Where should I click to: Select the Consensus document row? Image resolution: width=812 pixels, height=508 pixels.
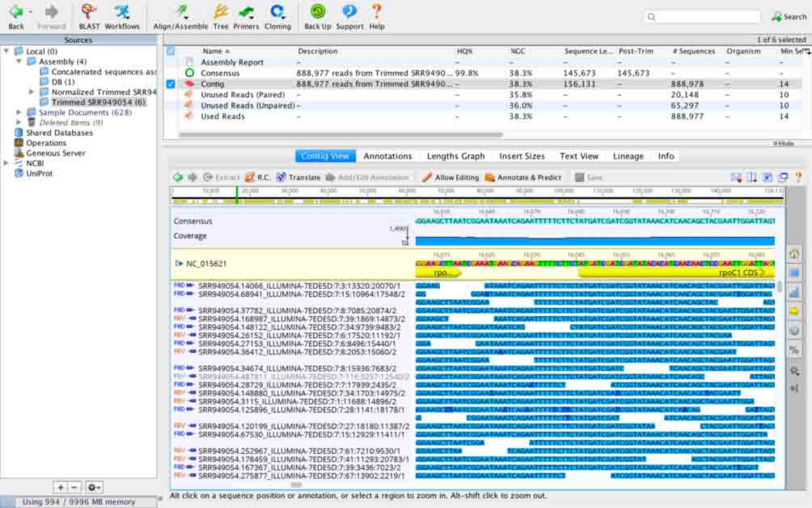coord(483,73)
